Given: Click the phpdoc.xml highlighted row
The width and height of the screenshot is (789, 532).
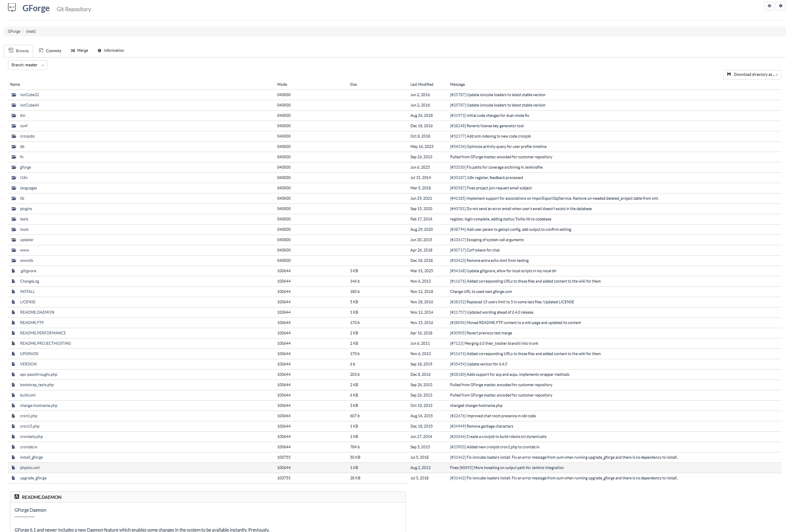Looking at the screenshot, I should click(394, 468).
